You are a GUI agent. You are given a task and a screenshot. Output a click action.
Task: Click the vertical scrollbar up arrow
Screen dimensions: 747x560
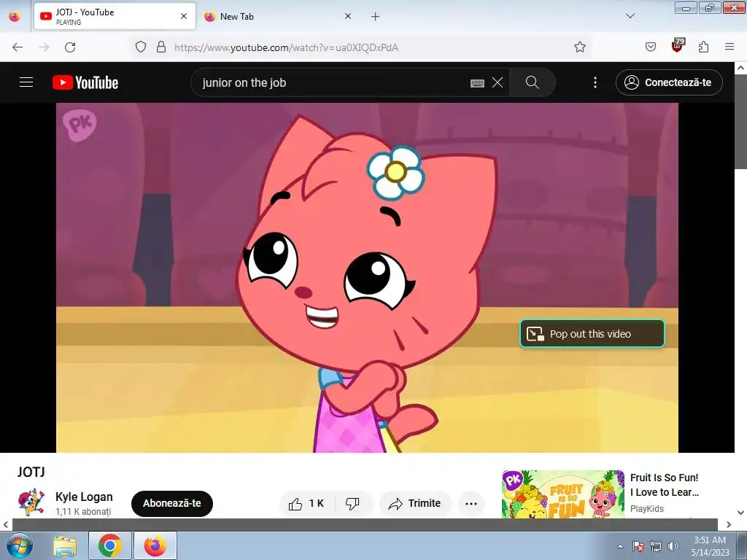coord(741,68)
